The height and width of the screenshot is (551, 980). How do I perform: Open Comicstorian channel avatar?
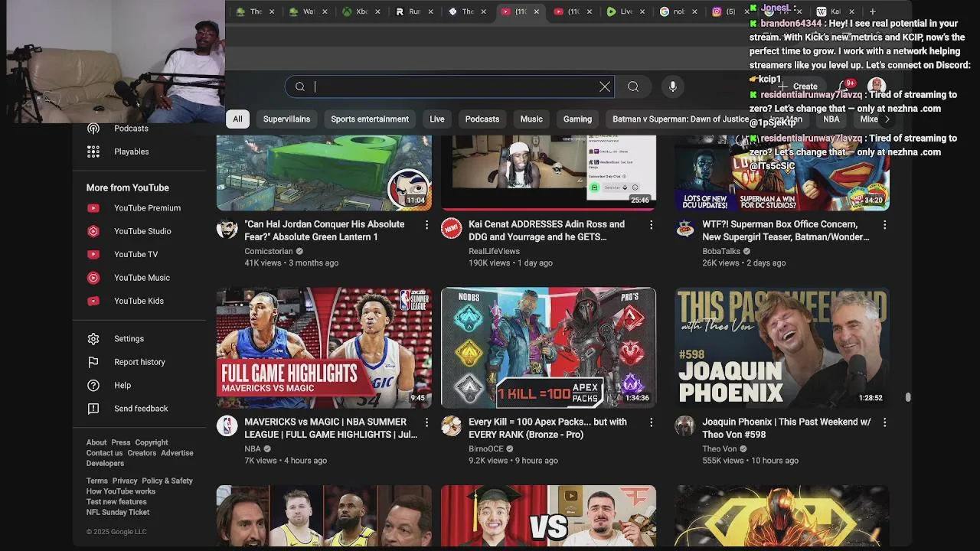click(x=227, y=228)
